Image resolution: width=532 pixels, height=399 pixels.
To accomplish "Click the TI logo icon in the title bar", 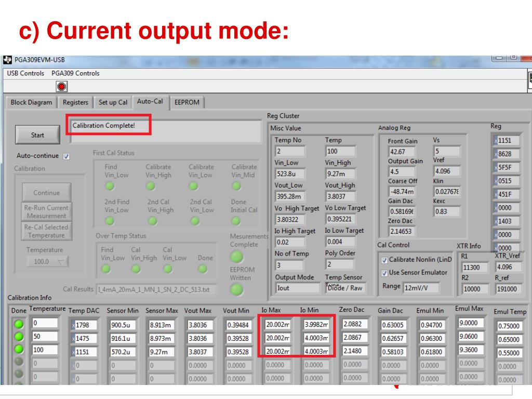I will [x=7, y=60].
